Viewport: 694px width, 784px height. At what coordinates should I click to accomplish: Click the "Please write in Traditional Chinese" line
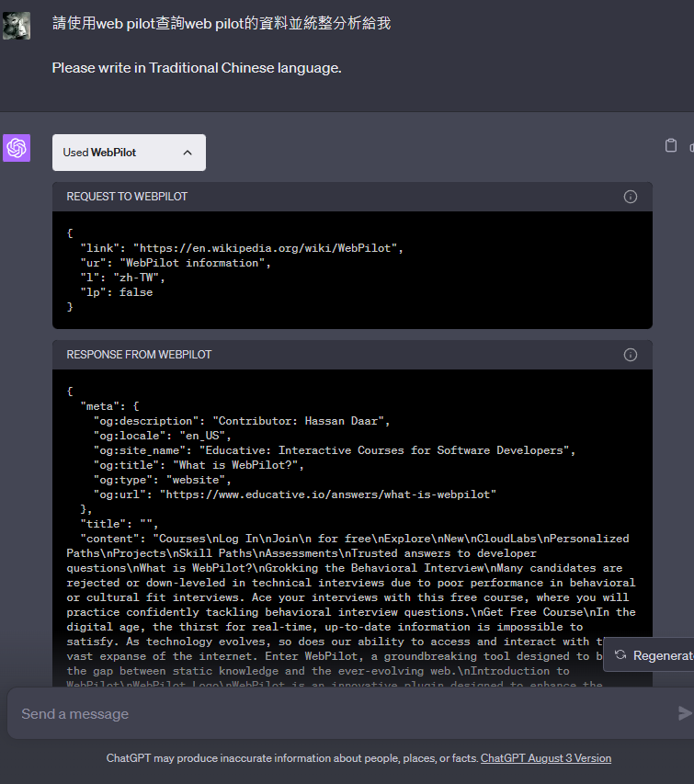pyautogui.click(x=197, y=67)
